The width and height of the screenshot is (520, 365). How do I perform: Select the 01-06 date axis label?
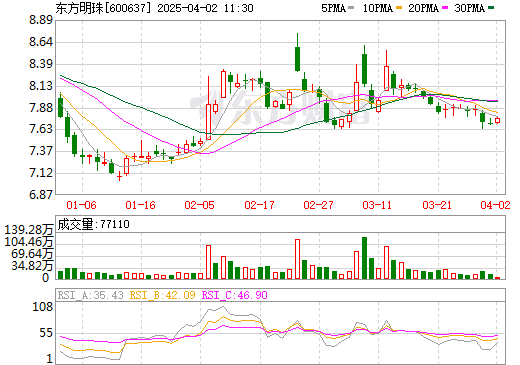(x=81, y=205)
